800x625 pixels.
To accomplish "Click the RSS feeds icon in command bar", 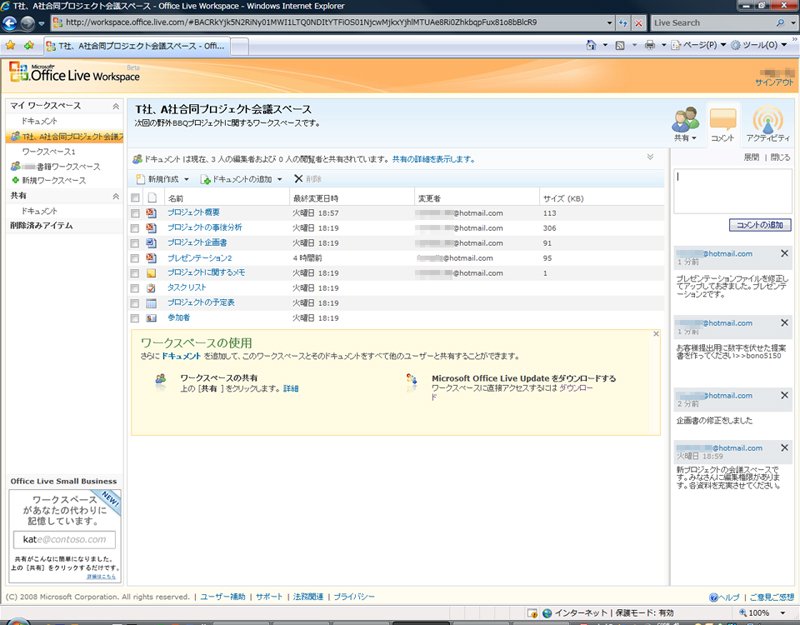I will coord(620,45).
